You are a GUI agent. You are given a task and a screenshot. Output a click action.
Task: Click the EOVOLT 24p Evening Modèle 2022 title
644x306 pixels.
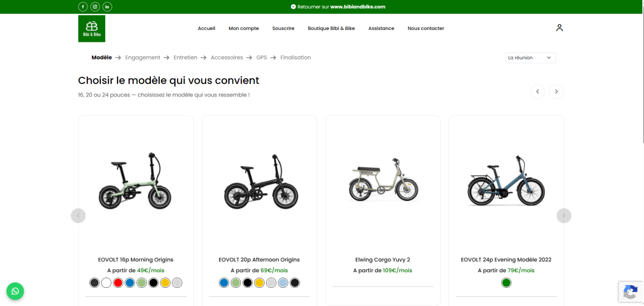click(x=506, y=259)
